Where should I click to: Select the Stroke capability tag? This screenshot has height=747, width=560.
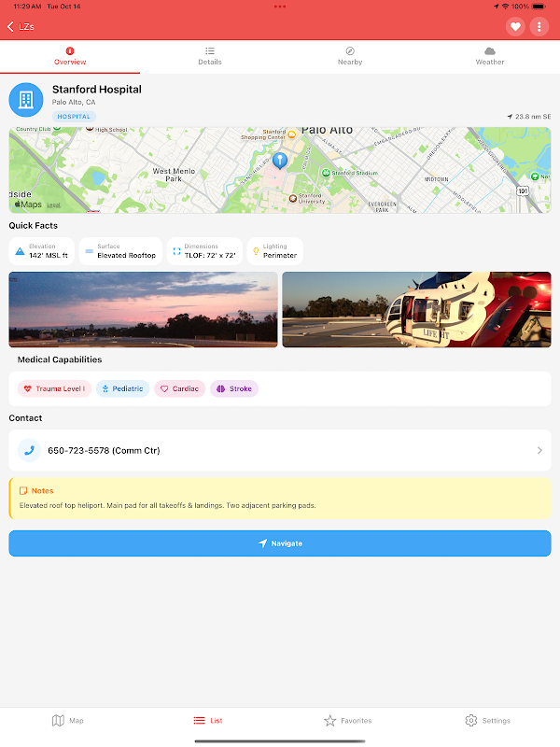pyautogui.click(x=234, y=388)
